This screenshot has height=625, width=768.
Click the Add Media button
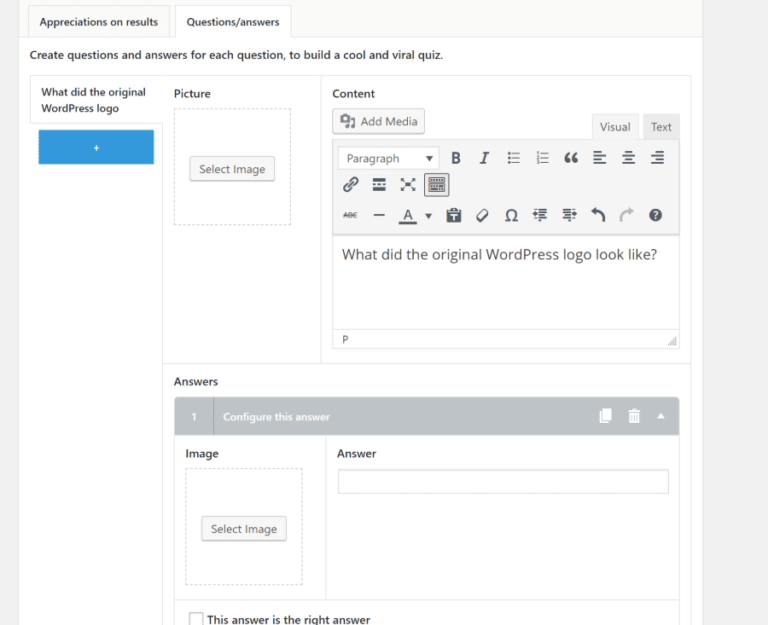[379, 121]
